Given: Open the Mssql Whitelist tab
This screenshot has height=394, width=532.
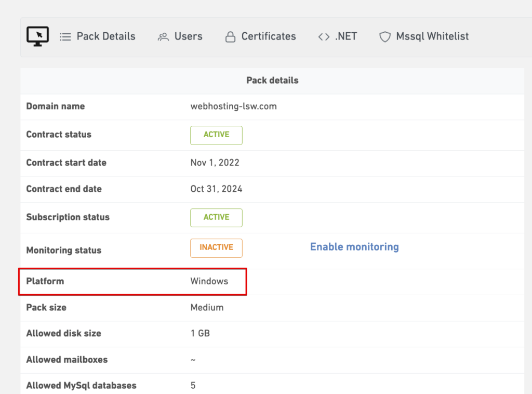Looking at the screenshot, I should tap(424, 36).
